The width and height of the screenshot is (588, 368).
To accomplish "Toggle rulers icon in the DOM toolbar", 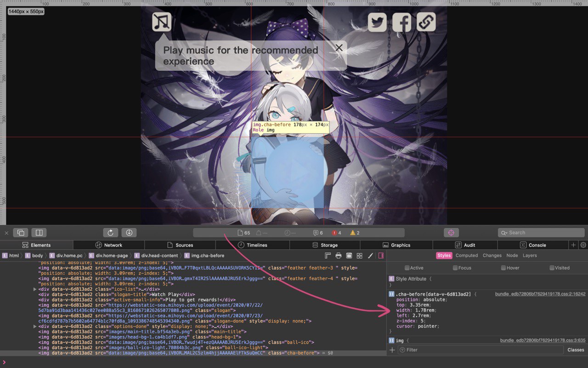I will (328, 256).
